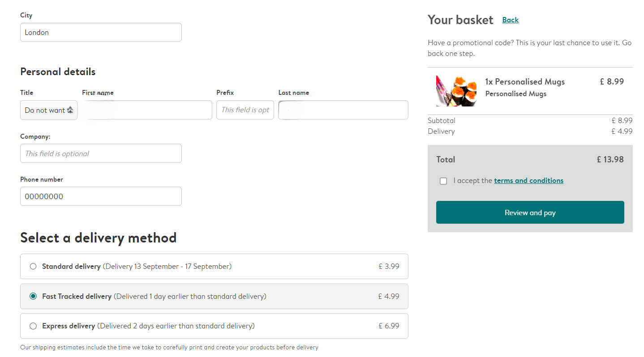Click the Standard delivery label text
644x357 pixels.
[71, 267]
